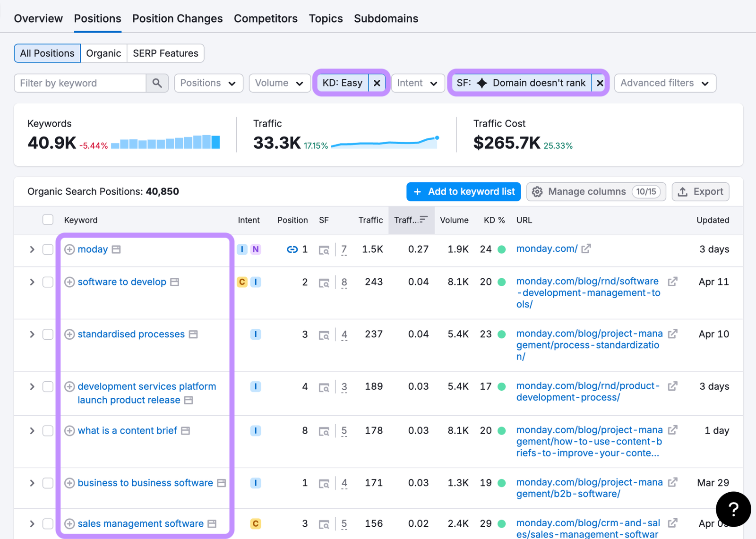
Task: Click the Manage columns button
Action: 596,192
